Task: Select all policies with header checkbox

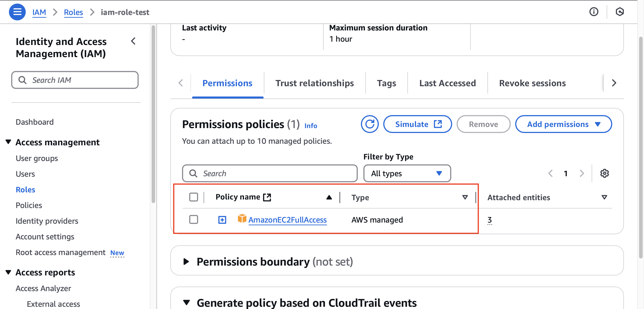Action: click(x=193, y=197)
